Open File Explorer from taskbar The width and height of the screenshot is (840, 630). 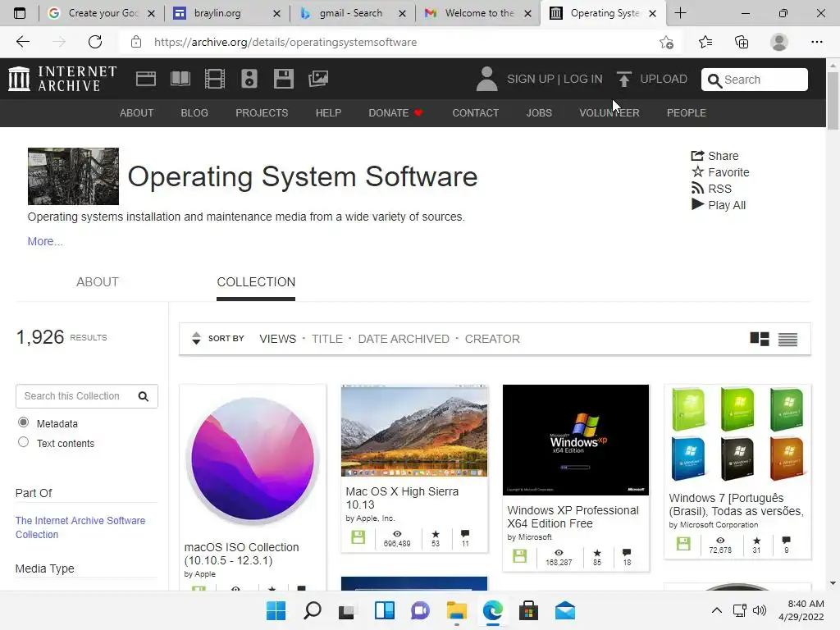[456, 610]
